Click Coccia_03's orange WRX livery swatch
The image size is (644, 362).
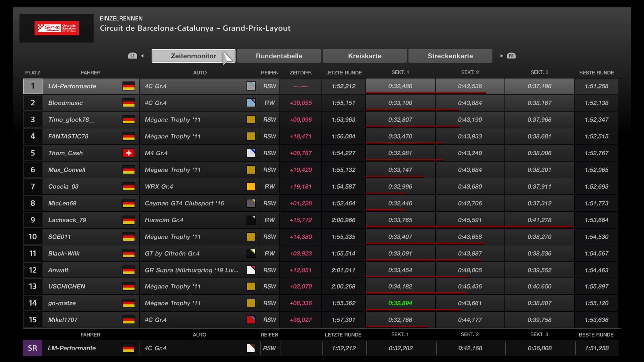pos(251,187)
